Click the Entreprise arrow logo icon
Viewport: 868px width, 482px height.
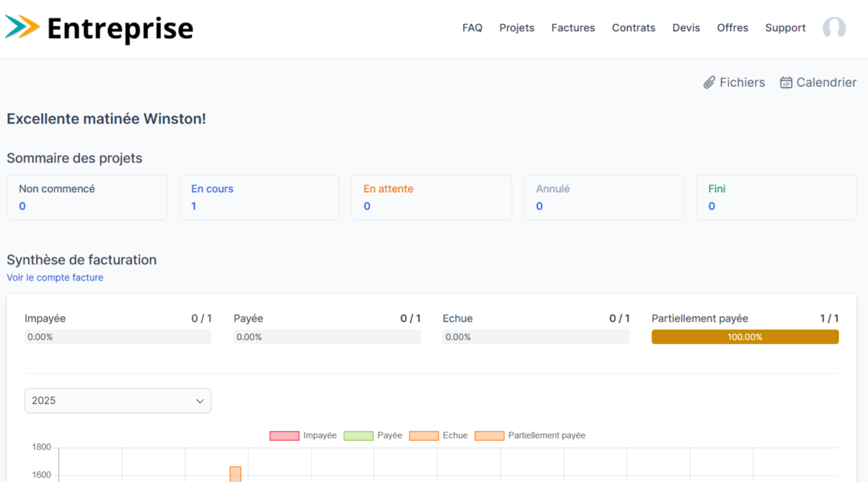coord(22,27)
